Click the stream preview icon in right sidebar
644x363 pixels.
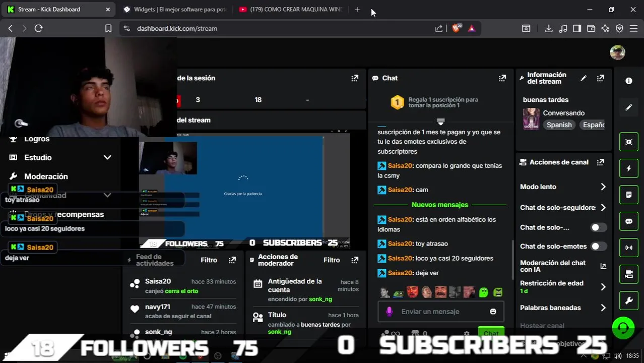point(629,142)
